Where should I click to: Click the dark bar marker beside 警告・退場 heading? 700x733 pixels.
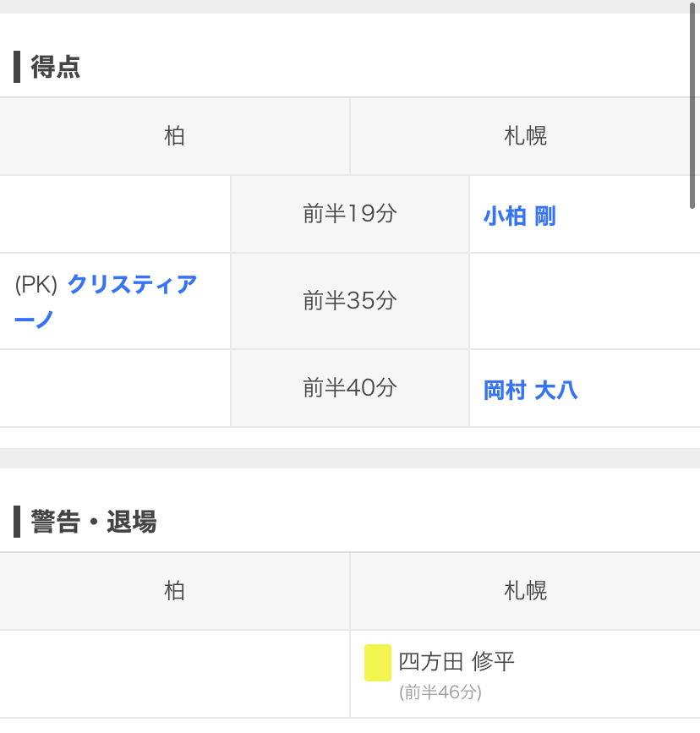17,522
